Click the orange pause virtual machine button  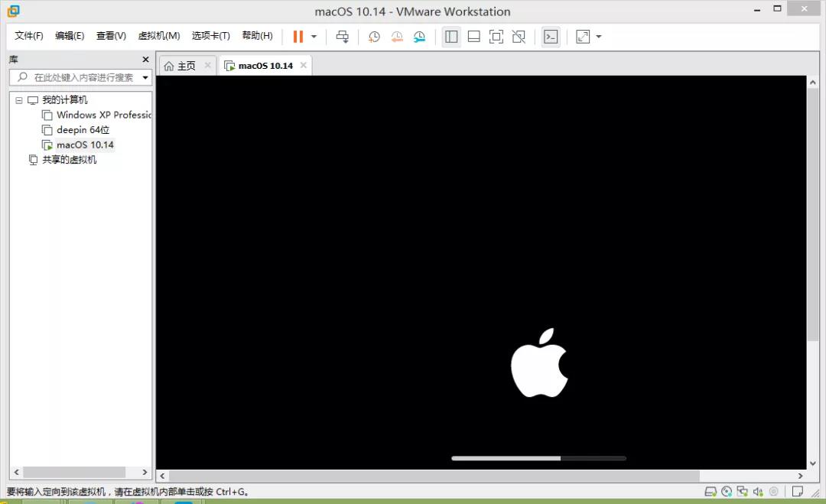click(298, 37)
